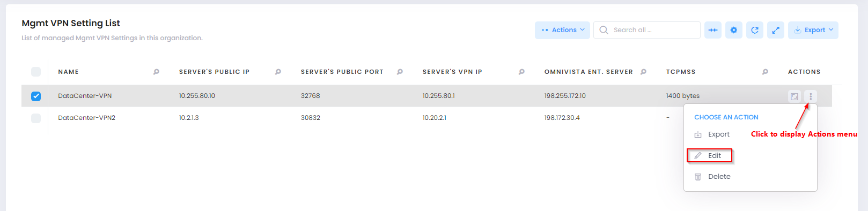The image size is (868, 211).
Task: Click the column fit arrows icon
Action: 712,30
